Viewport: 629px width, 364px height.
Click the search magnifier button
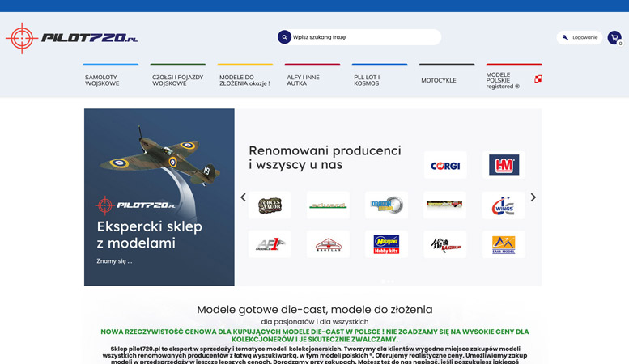pyautogui.click(x=284, y=37)
